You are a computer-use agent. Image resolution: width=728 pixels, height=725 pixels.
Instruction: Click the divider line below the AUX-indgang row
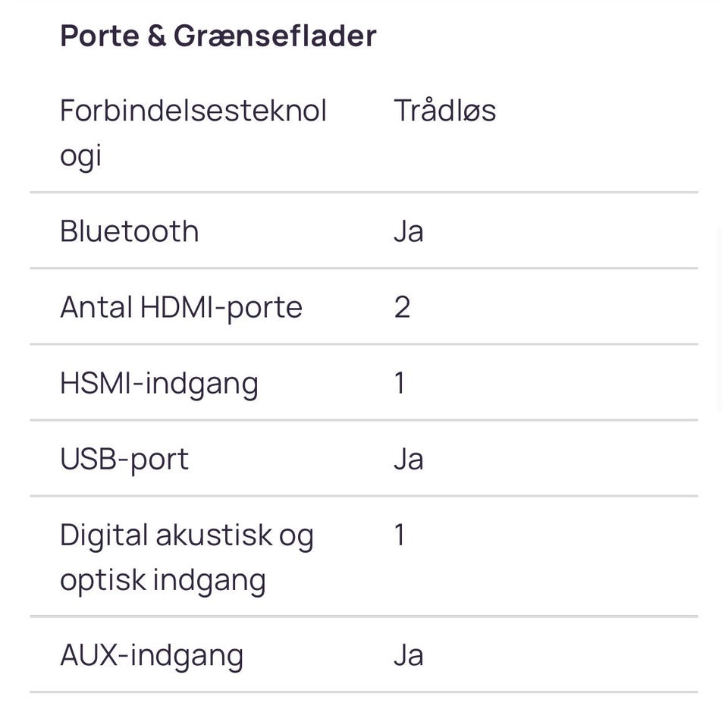364,692
